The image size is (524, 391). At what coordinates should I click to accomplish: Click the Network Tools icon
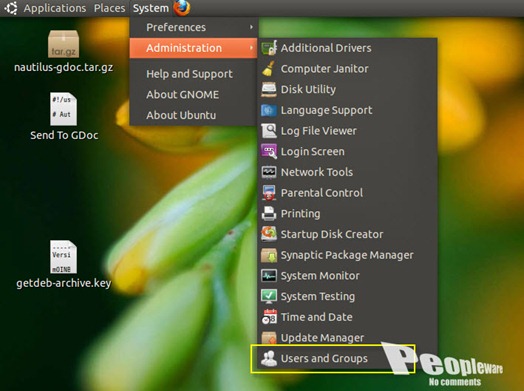pos(269,172)
